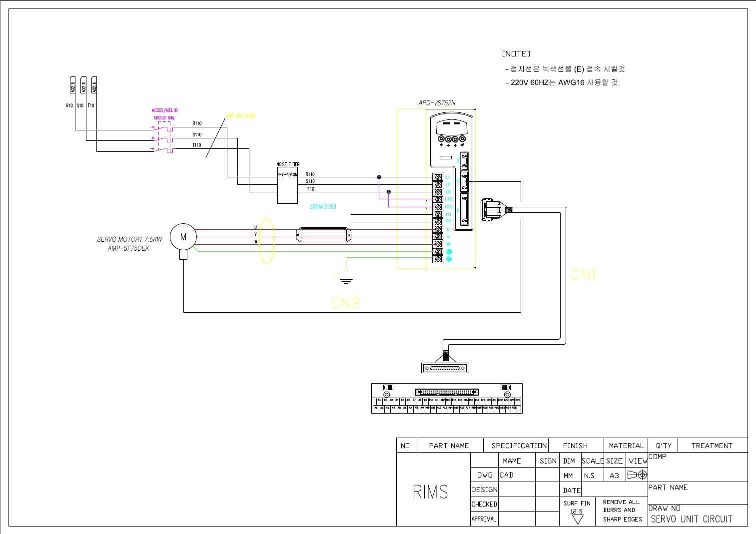
Task: Click the S10 wire label
Action: pos(80,105)
